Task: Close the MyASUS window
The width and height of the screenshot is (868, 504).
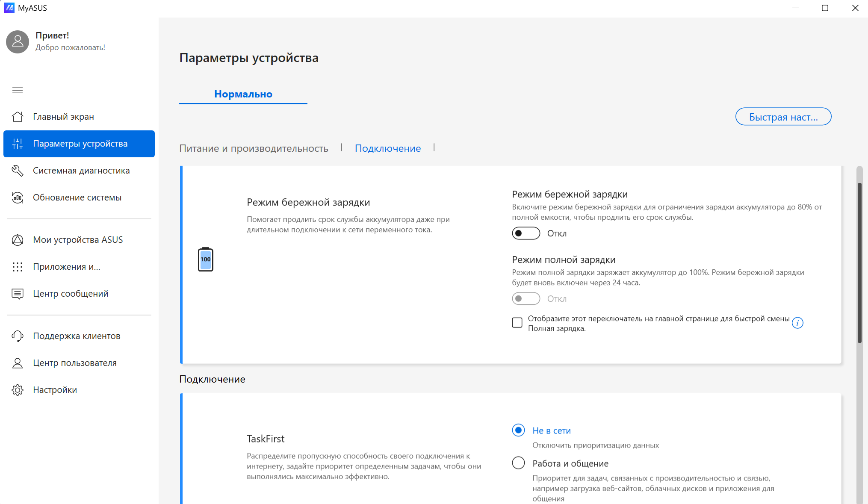Action: pos(855,8)
